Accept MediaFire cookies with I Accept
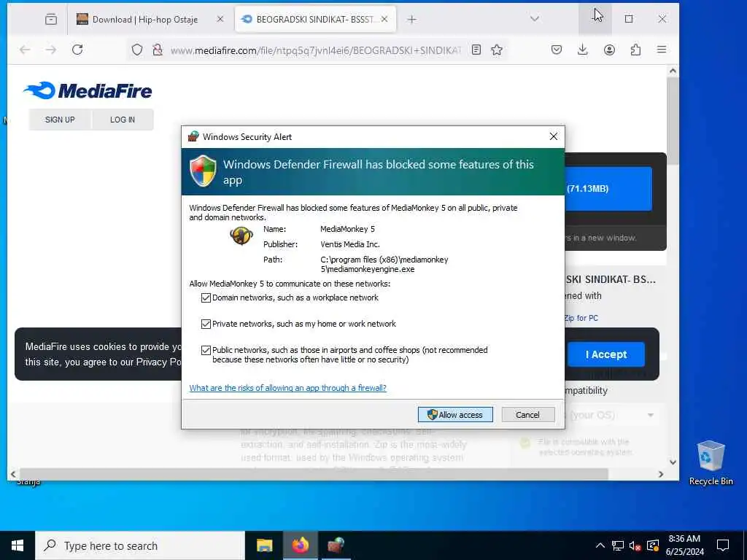 pos(606,354)
